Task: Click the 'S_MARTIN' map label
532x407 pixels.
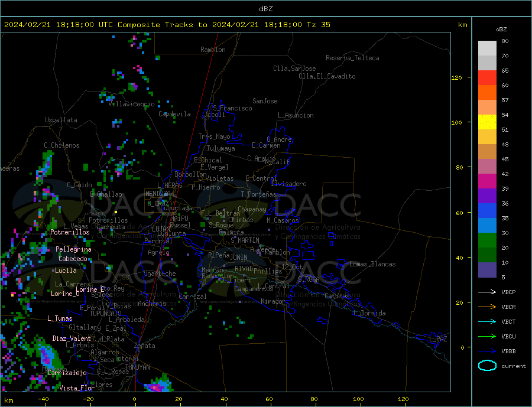Action: (x=245, y=240)
